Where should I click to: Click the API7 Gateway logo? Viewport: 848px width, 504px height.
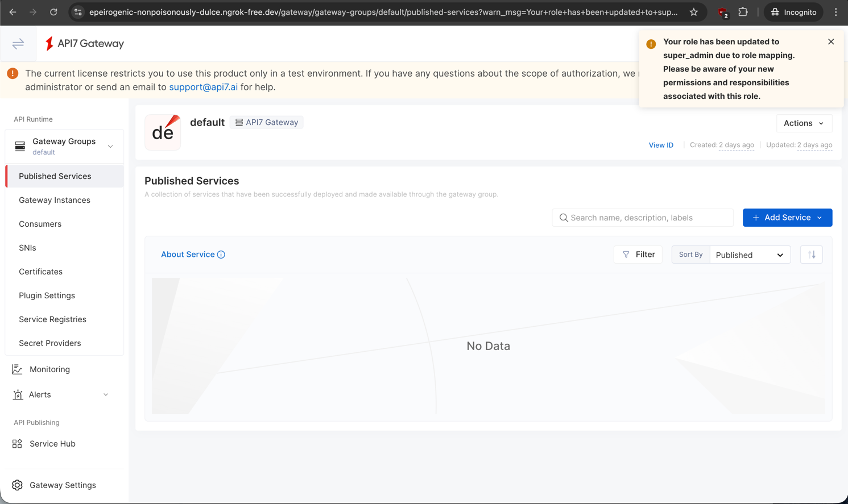point(85,44)
